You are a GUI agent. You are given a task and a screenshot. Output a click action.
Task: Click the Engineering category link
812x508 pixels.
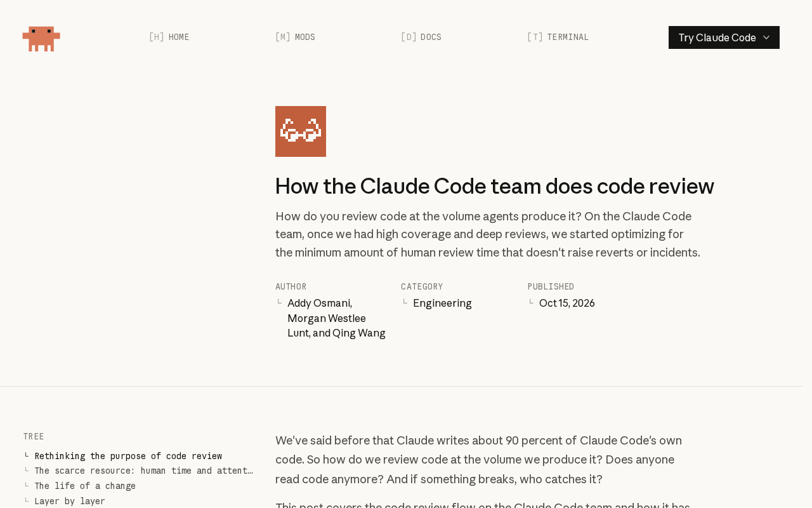[442, 303]
